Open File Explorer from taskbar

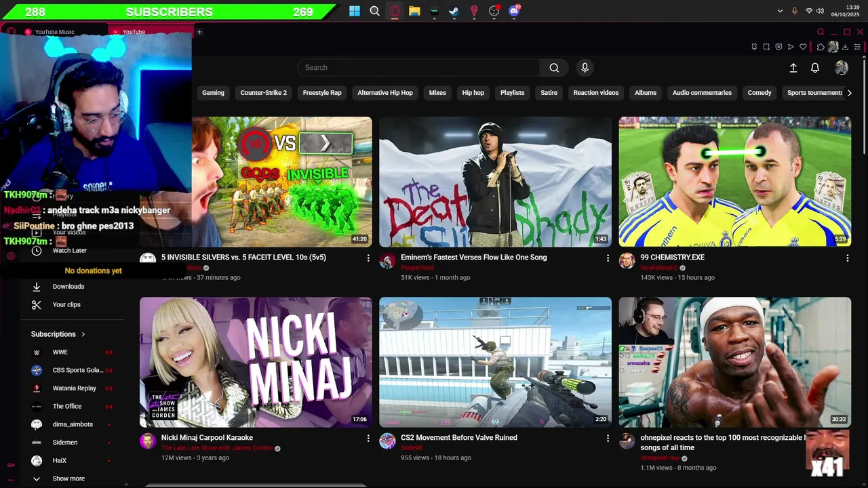coord(414,11)
